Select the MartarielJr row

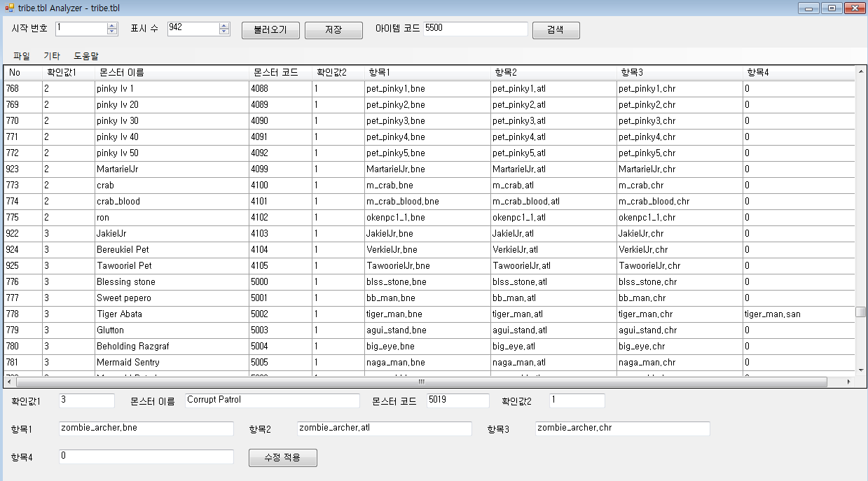429,169
